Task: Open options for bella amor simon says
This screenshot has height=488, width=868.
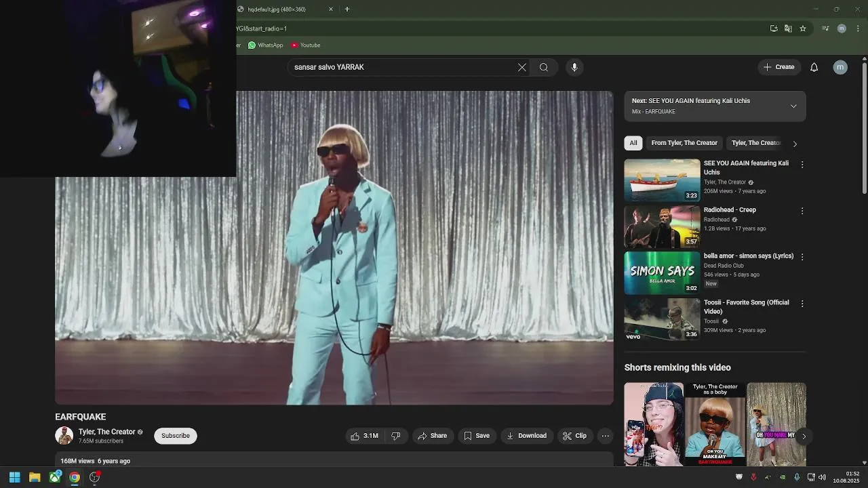Action: click(x=802, y=257)
